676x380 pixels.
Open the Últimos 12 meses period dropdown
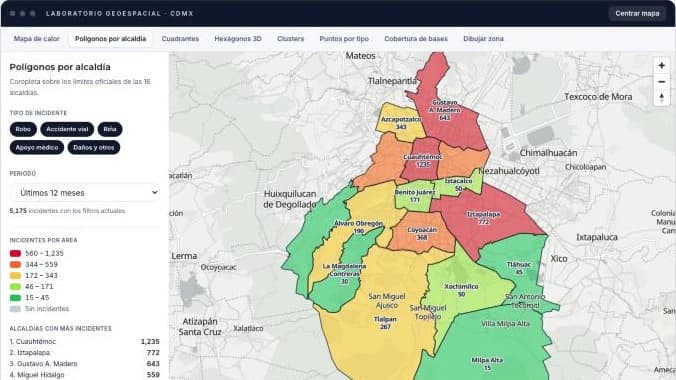(84, 193)
